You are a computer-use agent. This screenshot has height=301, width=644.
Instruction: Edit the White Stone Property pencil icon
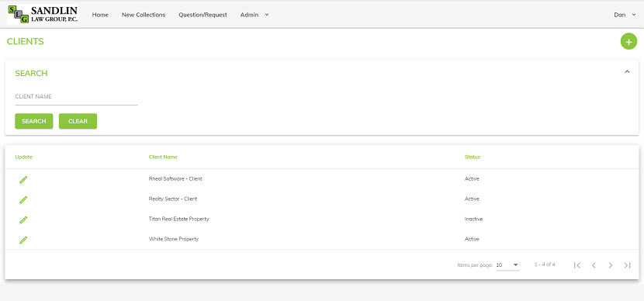click(23, 240)
